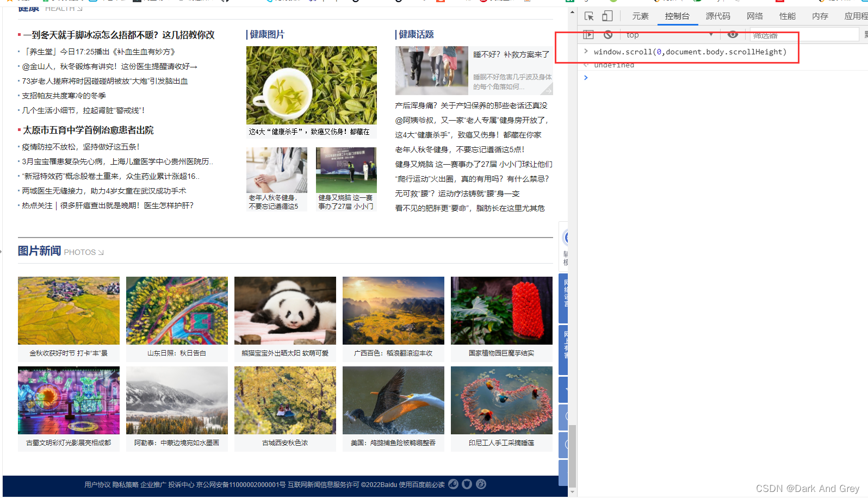The height and width of the screenshot is (499, 868).
Task: Open the 73岁老人搓麻将 news link
Action: (x=105, y=82)
